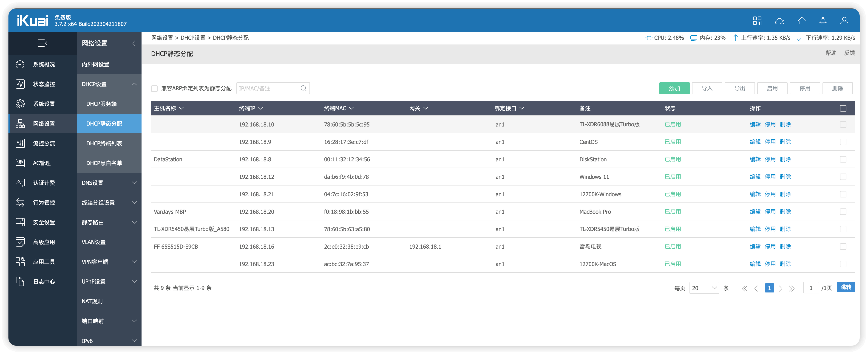Open the AC管理 sidebar icon
The width and height of the screenshot is (868, 354).
(20, 163)
